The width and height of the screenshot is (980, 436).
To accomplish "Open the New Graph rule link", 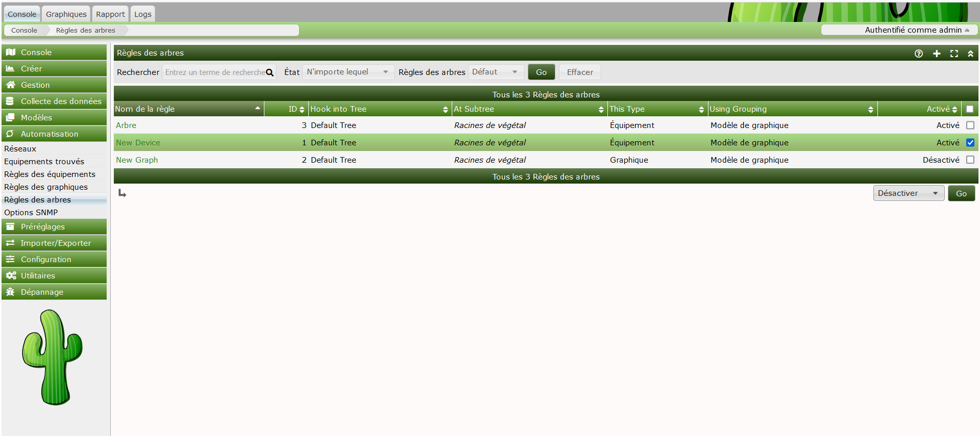I will coord(137,160).
